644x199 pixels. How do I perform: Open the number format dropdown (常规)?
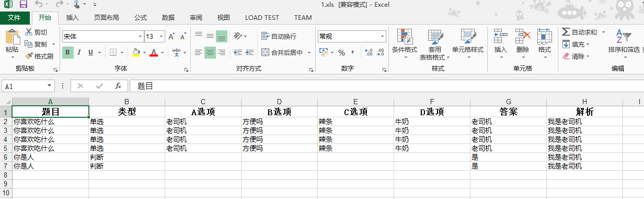click(x=383, y=37)
